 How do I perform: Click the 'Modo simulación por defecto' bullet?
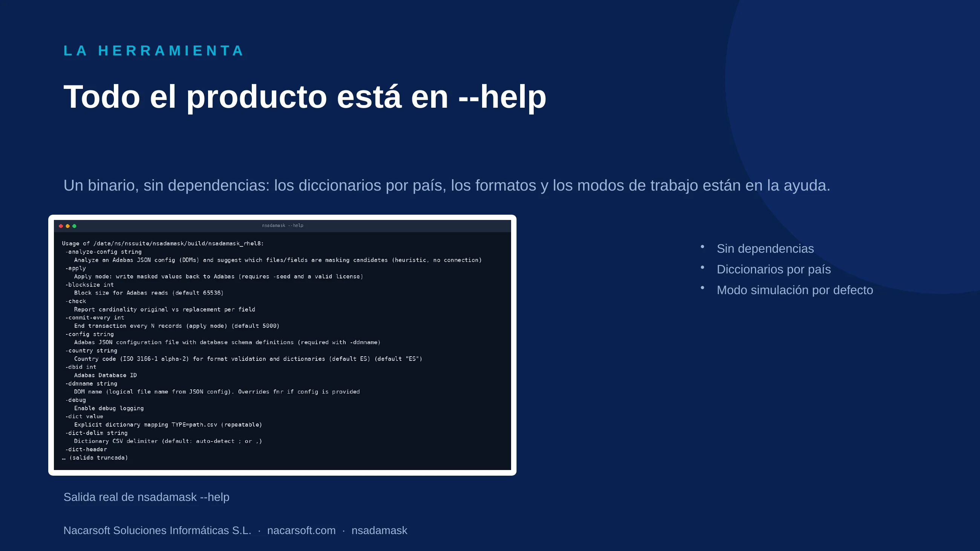[x=795, y=290]
